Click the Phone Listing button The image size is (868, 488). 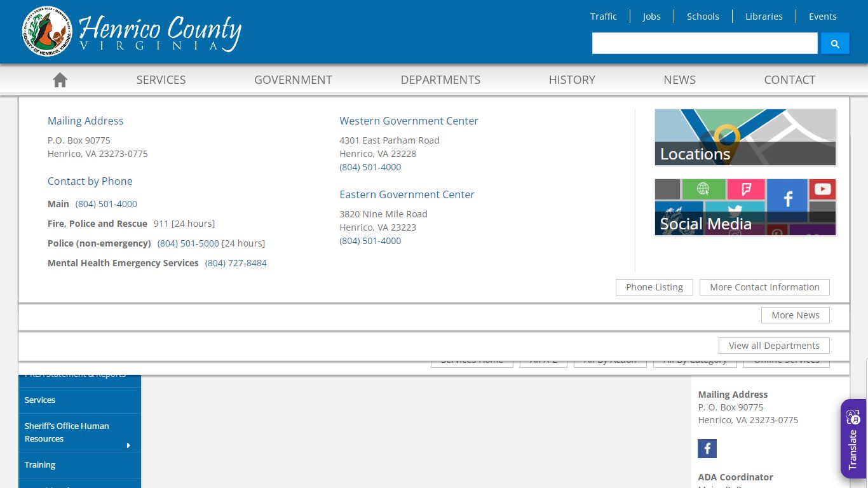(654, 287)
